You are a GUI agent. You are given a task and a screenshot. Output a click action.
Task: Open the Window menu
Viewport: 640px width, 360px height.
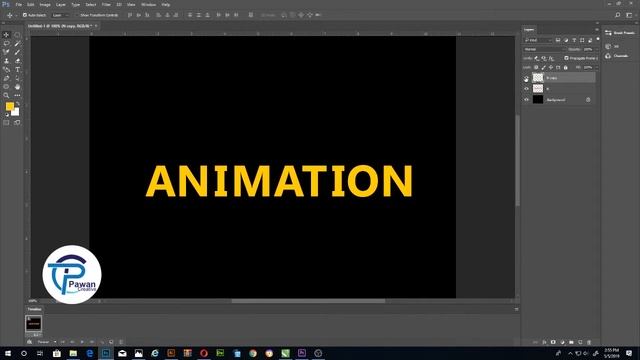pos(148,4)
